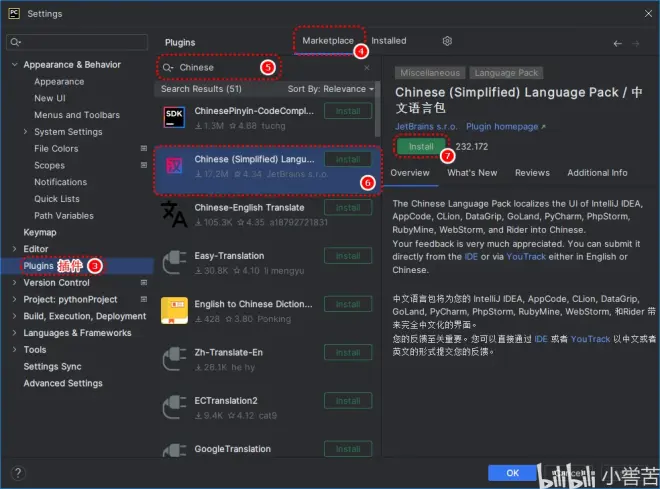Image resolution: width=660 pixels, height=489 pixels.
Task: Switch to the Installed tab
Action: click(x=389, y=41)
